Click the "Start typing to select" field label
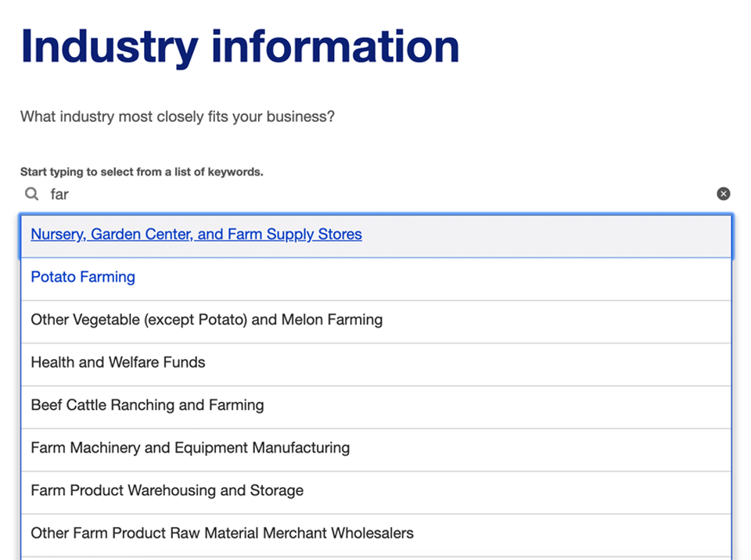 coord(142,172)
